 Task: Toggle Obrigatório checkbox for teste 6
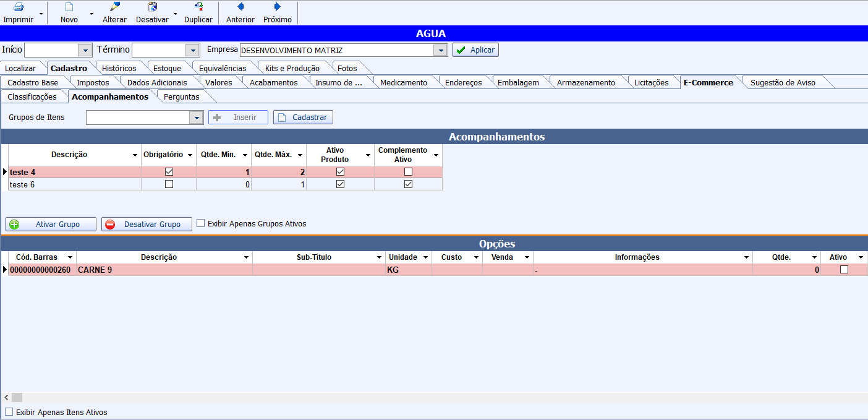(169, 184)
